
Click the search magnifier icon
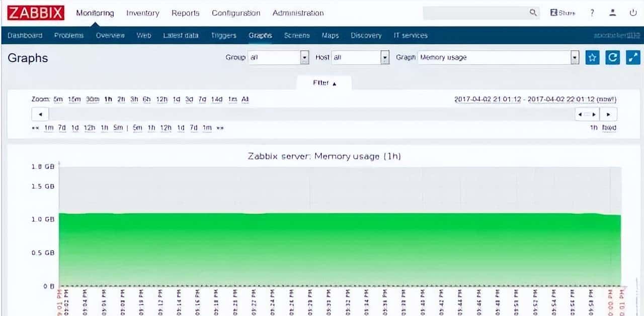(534, 13)
